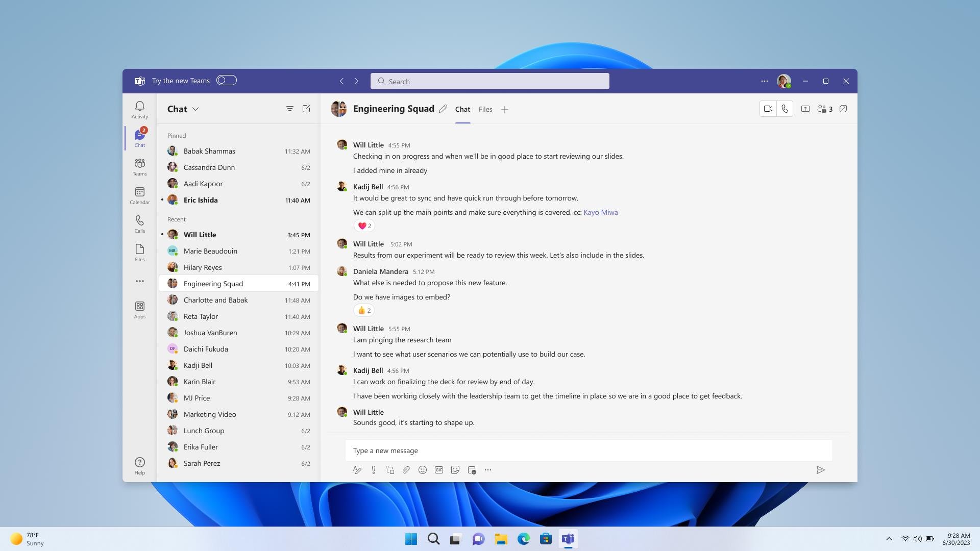Image resolution: width=980 pixels, height=551 pixels.
Task: Start an audio call
Action: tap(785, 109)
